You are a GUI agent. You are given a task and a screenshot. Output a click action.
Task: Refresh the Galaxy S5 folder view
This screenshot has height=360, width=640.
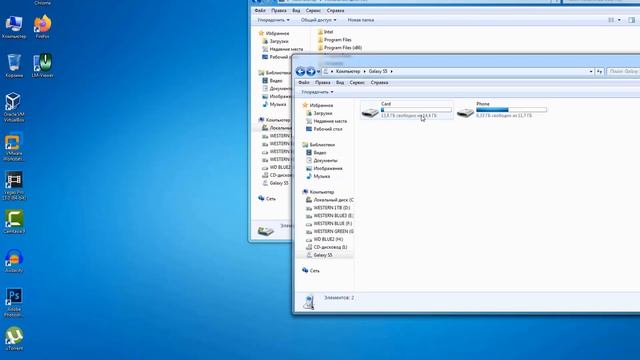click(599, 71)
